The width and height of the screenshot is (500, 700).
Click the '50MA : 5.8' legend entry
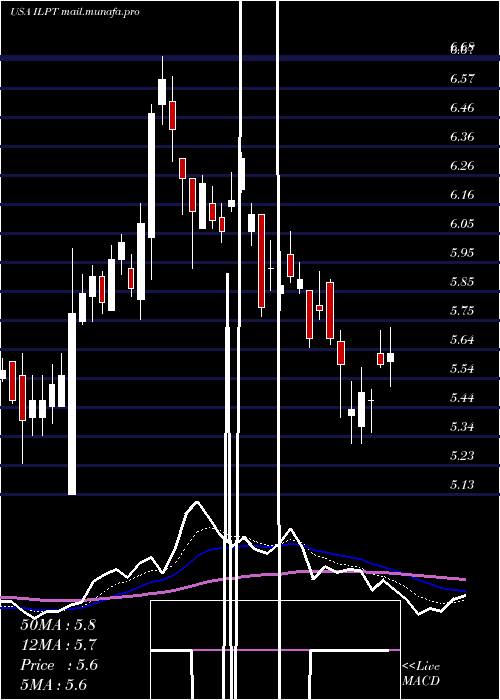click(x=58, y=625)
